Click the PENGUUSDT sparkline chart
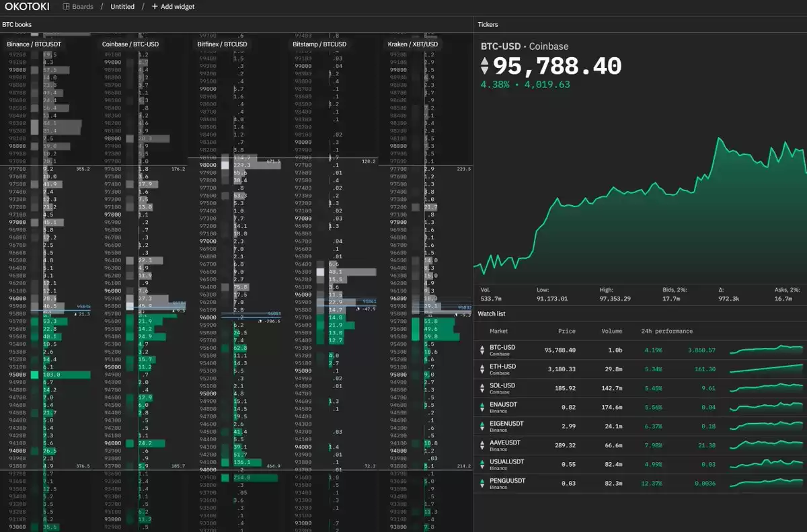Screen dimensions: 807x532 (766, 483)
